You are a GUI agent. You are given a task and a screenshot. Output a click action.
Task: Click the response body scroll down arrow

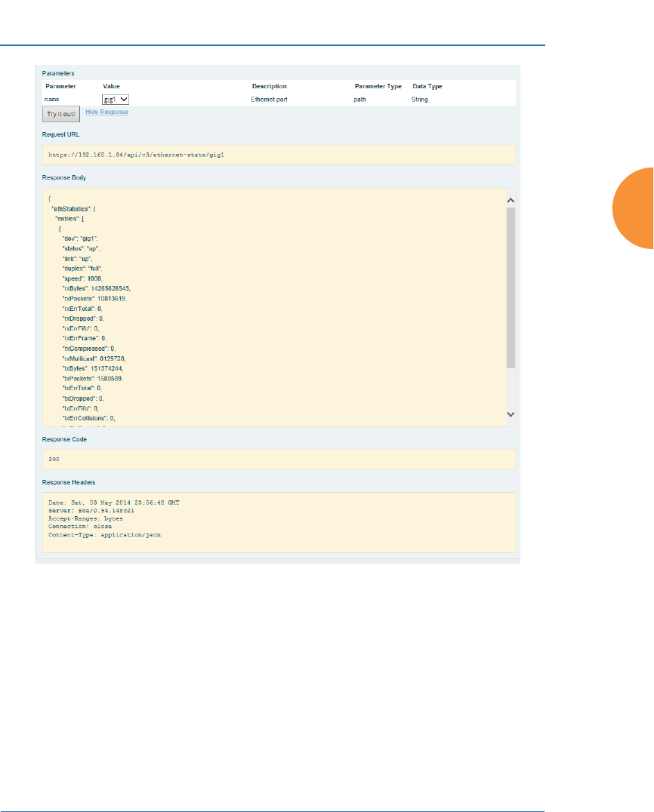511,414
